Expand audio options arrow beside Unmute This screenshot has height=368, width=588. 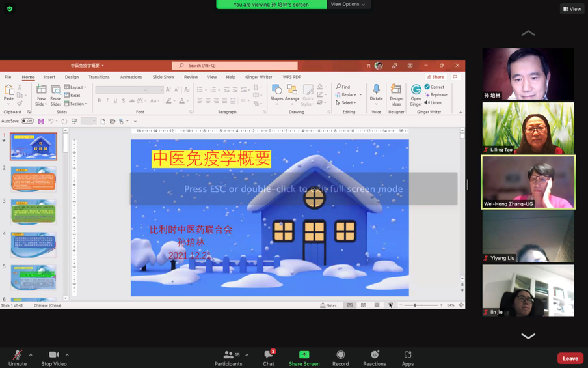click(31, 355)
